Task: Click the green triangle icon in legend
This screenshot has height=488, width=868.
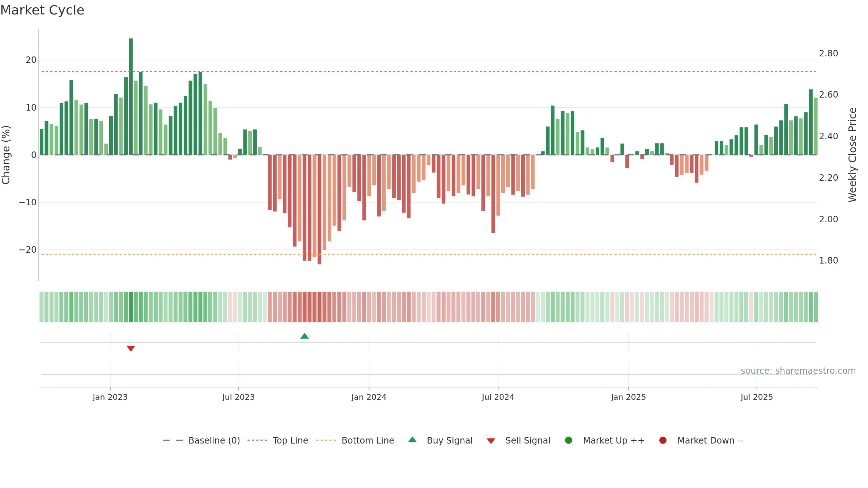Action: [x=412, y=440]
